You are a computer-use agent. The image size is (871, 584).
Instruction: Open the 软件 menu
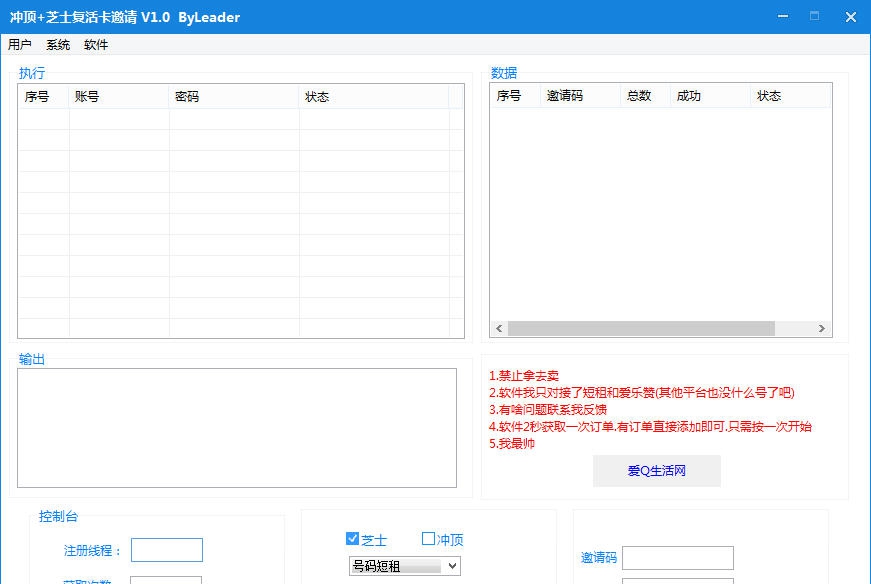click(96, 44)
